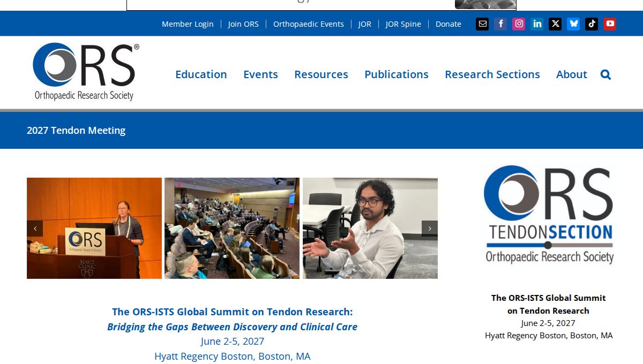Open the Publications menu

pos(397,74)
